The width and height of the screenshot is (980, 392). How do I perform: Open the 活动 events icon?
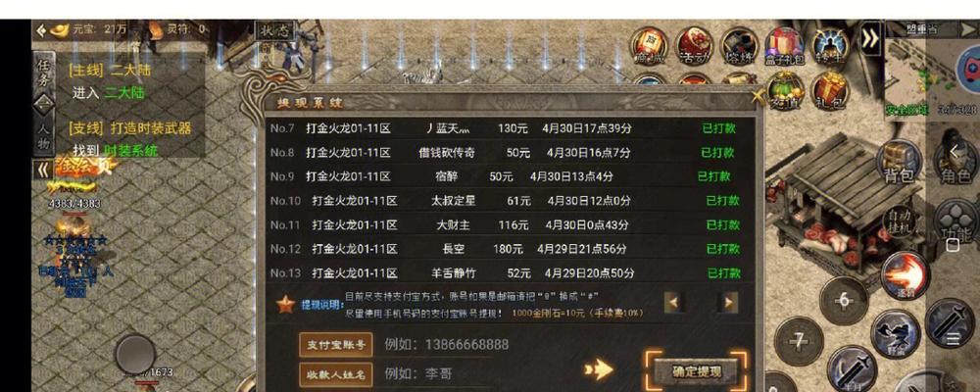pos(695,45)
